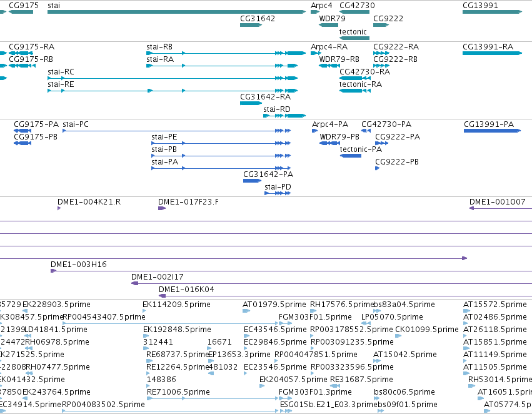Click the RP004543407.5prime EST label
The height and width of the screenshot is (414, 532).
[104, 317]
